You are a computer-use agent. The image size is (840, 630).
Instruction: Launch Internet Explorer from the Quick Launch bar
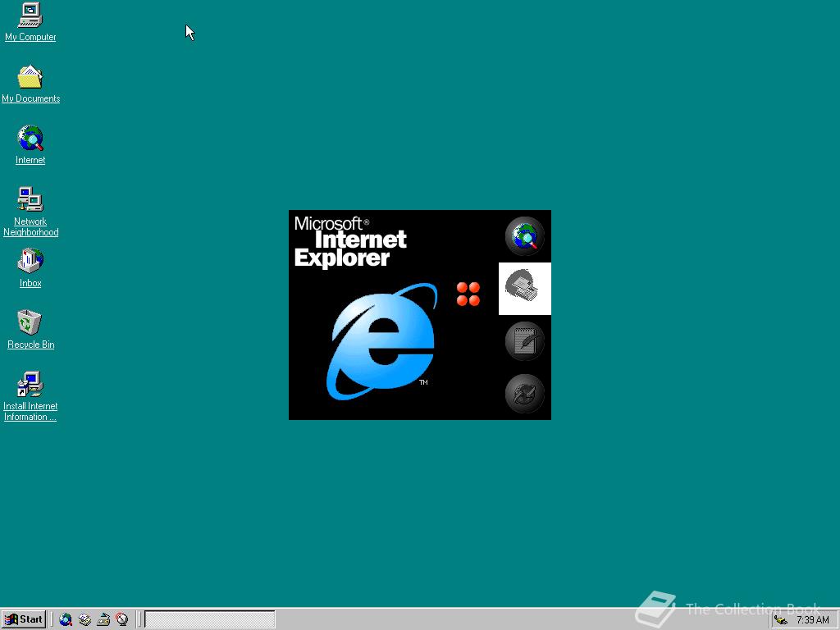(66, 620)
